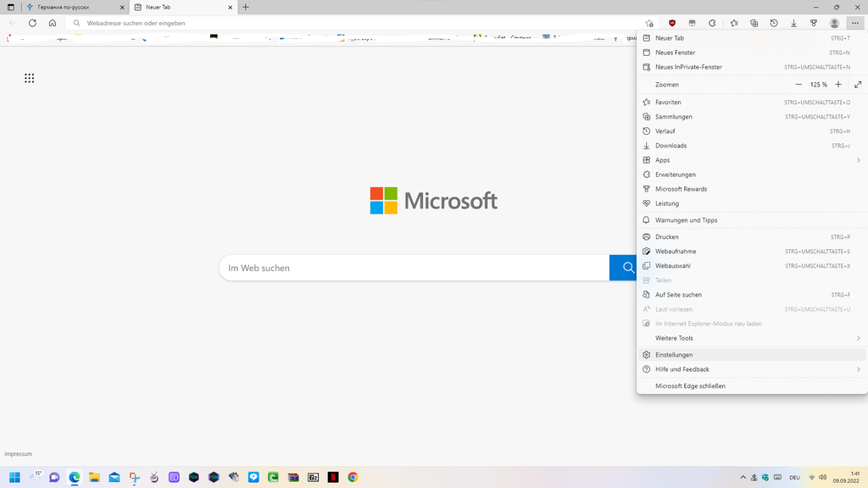
Task: Zoom out with the minus button
Action: pos(798,85)
